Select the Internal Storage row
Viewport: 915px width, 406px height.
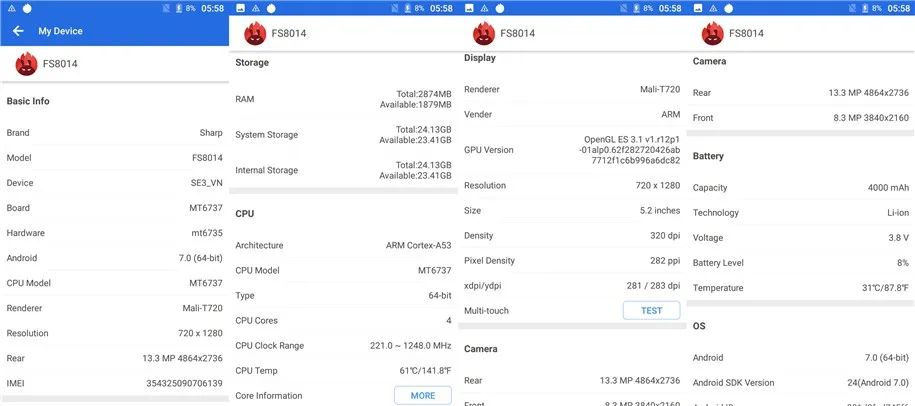343,170
